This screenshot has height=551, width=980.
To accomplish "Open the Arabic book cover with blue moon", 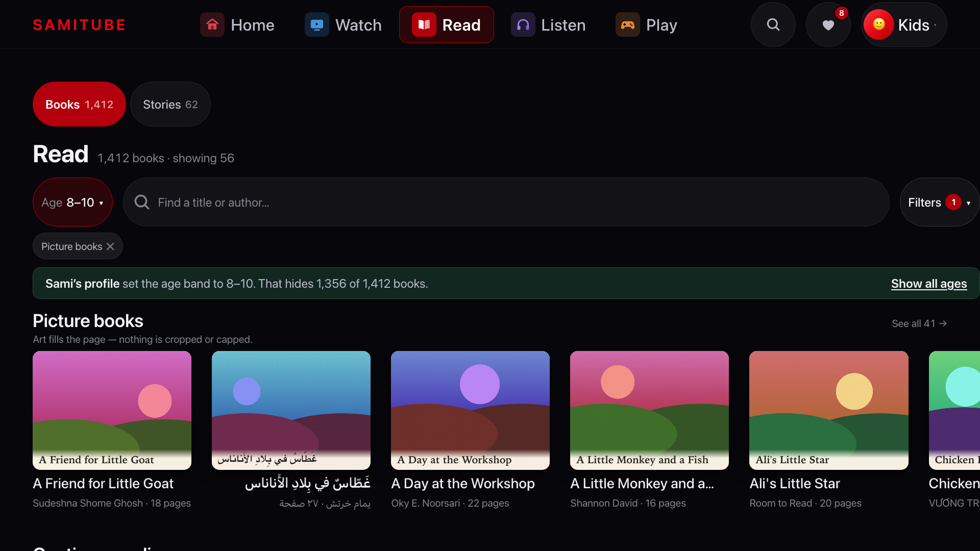I will [x=291, y=410].
